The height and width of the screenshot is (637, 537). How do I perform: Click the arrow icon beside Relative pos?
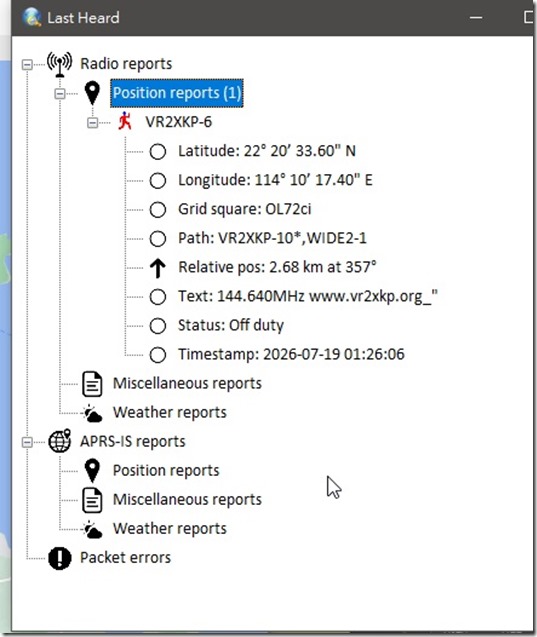click(158, 268)
